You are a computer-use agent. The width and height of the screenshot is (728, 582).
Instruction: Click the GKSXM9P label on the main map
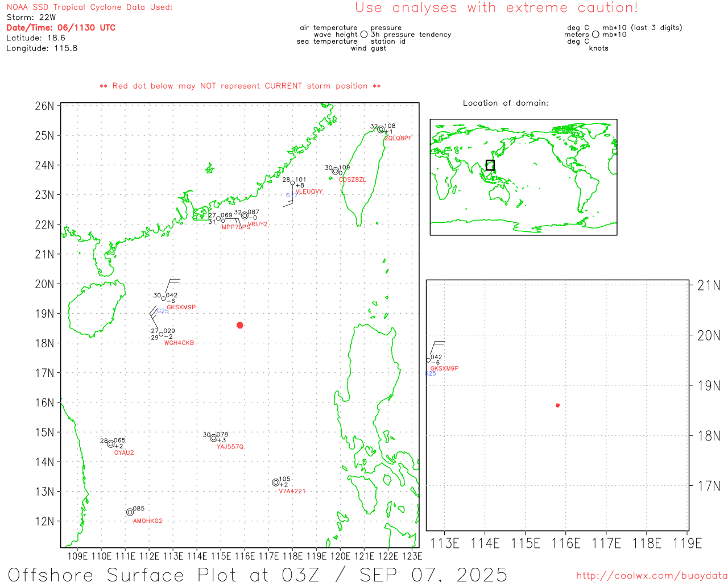tap(181, 307)
